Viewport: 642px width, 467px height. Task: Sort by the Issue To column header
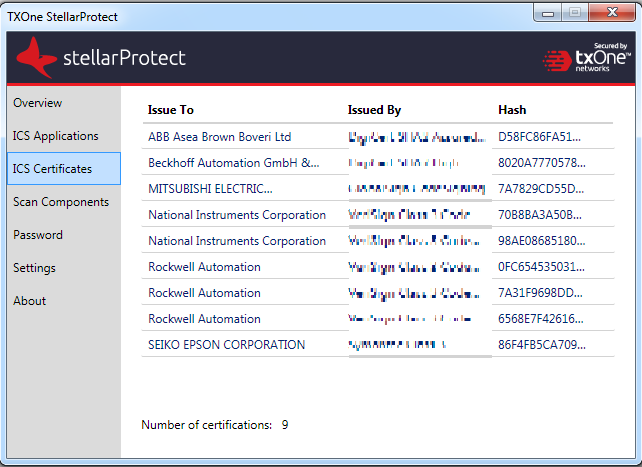click(171, 110)
